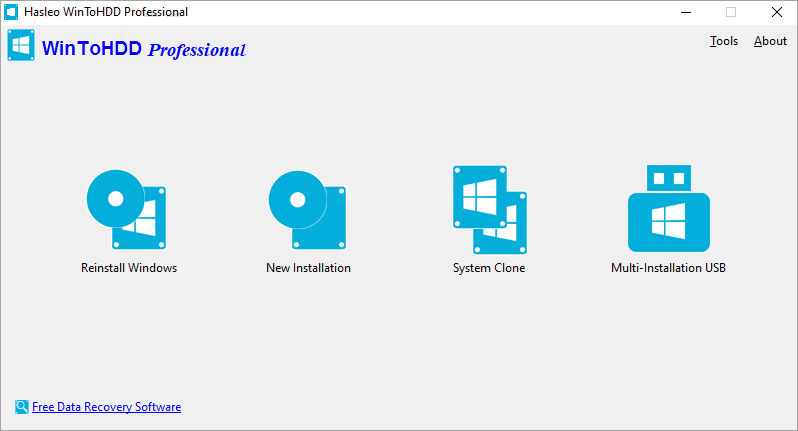
Task: Click the italic Professional edition text
Action: coord(197,50)
